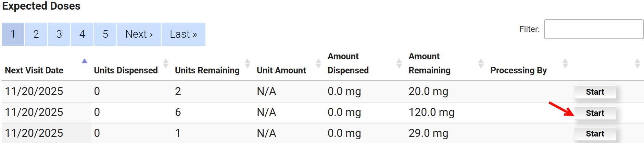Sort by Next Visit Date arrow icon
Image resolution: width=644 pixels, height=143 pixels.
(x=85, y=61)
